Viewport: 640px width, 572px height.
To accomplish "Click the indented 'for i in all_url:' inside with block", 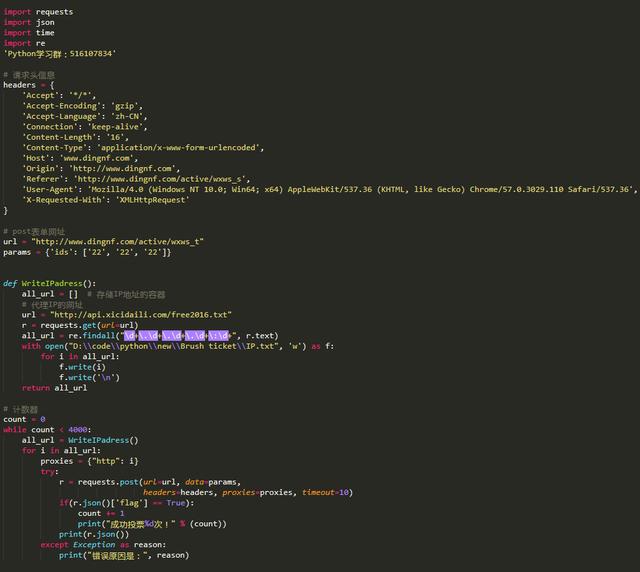I will coord(80,356).
